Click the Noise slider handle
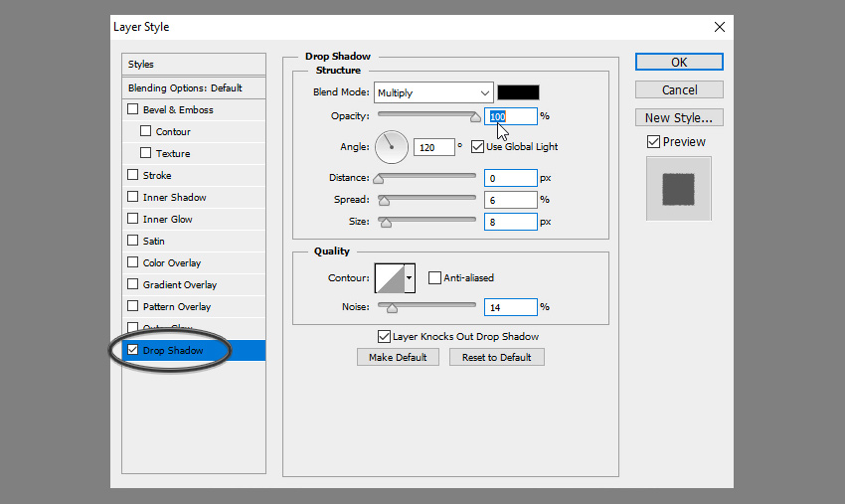 [x=392, y=308]
